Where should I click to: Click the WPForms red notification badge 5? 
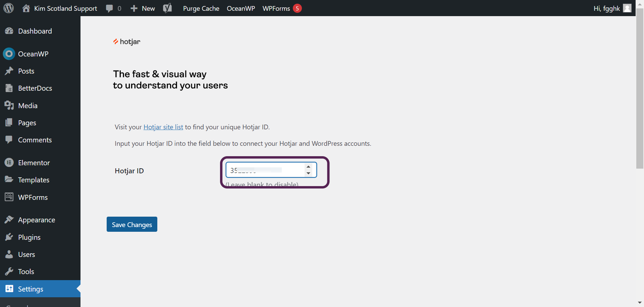point(297,8)
